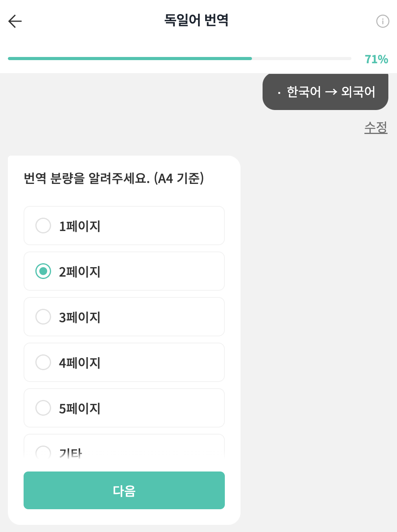The image size is (397, 532).
Task: Click the 4페이지 option label text
Action: pos(80,363)
